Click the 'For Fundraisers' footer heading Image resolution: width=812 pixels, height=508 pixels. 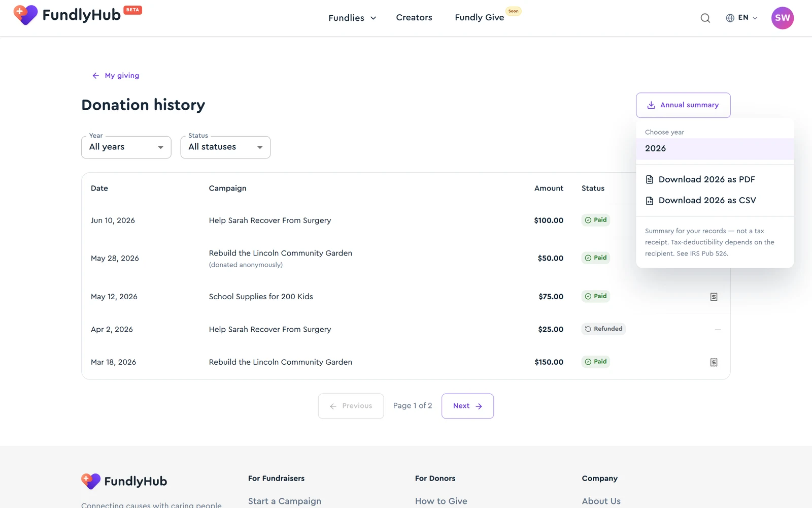[x=276, y=479]
